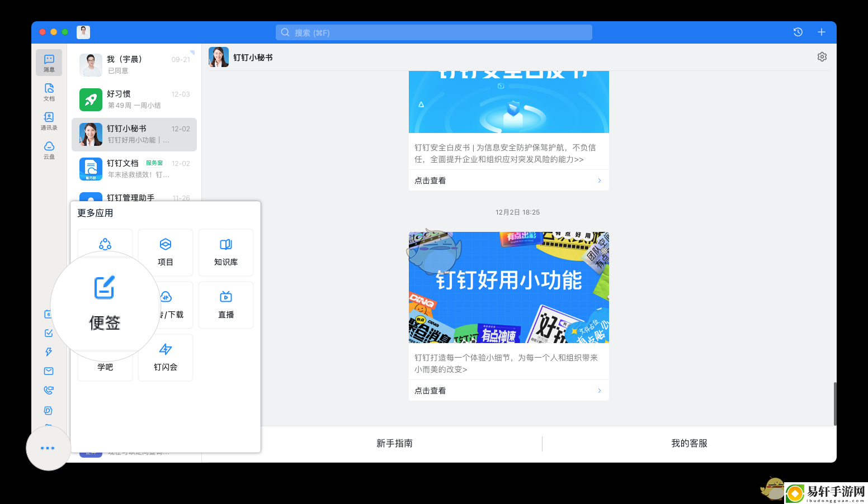Viewport: 868px width, 504px height.
Task: Click the 钉钉安全白皮书 banner image
Action: pyautogui.click(x=509, y=102)
